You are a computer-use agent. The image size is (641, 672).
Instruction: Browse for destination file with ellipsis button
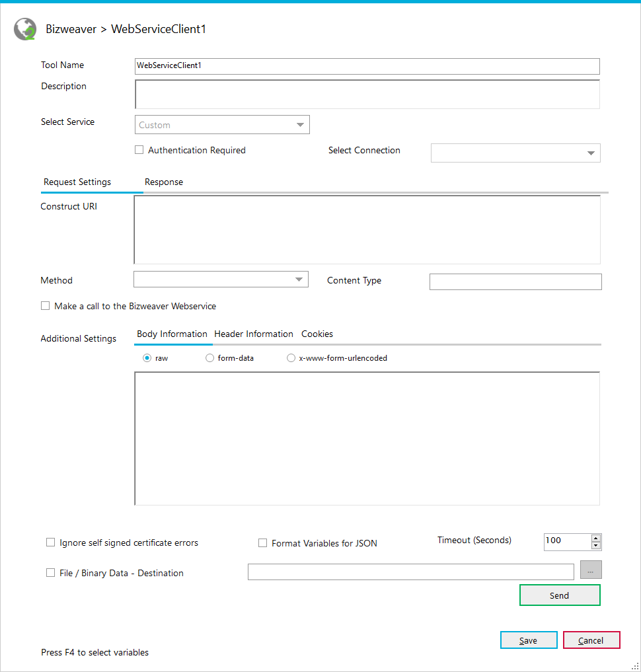pos(591,570)
